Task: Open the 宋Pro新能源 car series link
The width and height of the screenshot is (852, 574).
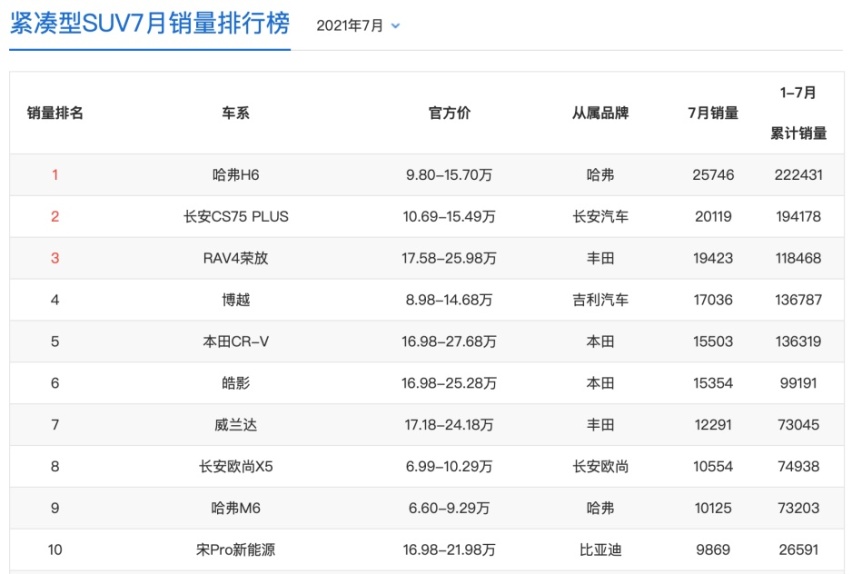Action: point(235,550)
